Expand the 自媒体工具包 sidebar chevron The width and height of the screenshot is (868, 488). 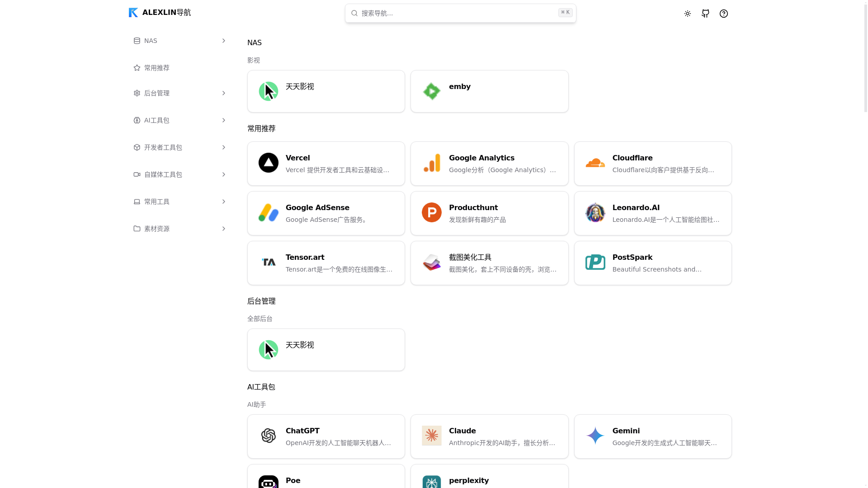point(223,174)
